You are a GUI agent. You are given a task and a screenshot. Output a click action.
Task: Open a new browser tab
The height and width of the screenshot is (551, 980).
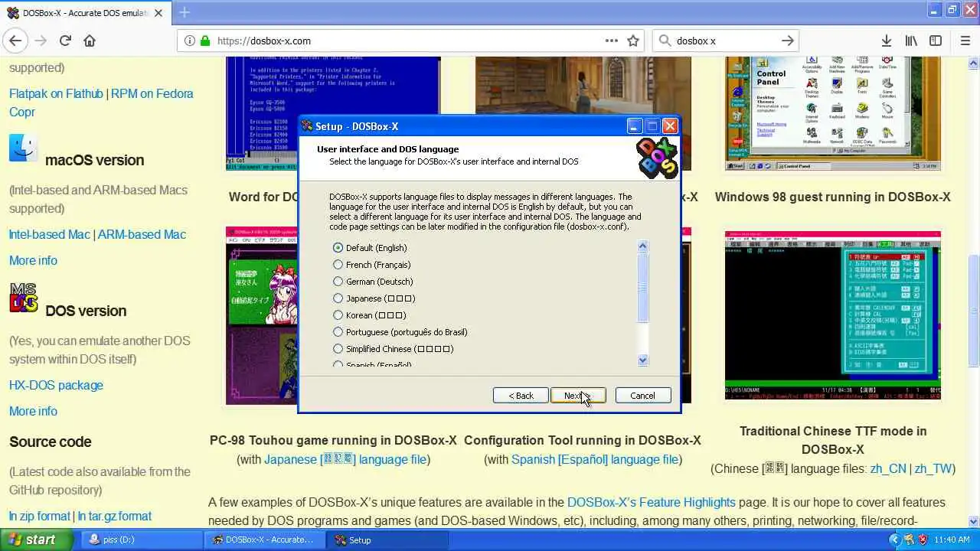coord(184,12)
